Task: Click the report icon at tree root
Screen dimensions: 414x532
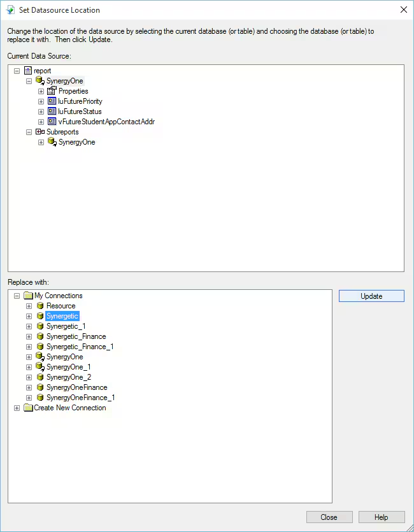Action: click(28, 71)
